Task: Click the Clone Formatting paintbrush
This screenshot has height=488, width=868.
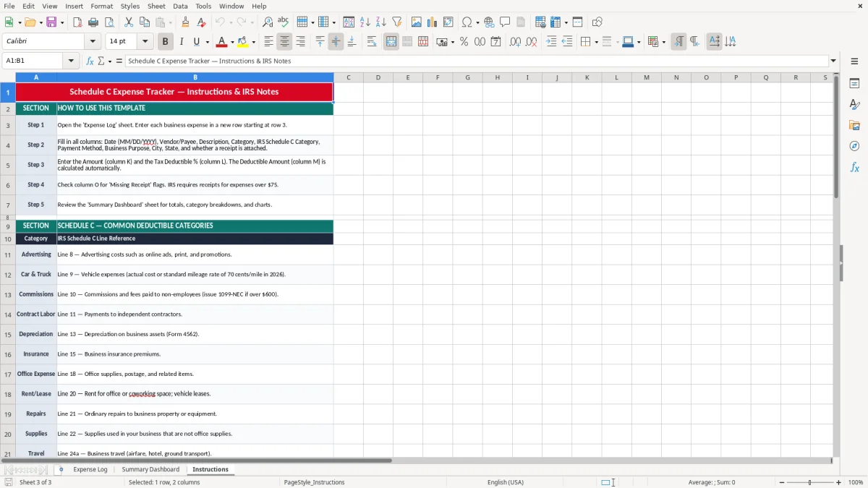Action: pos(185,22)
